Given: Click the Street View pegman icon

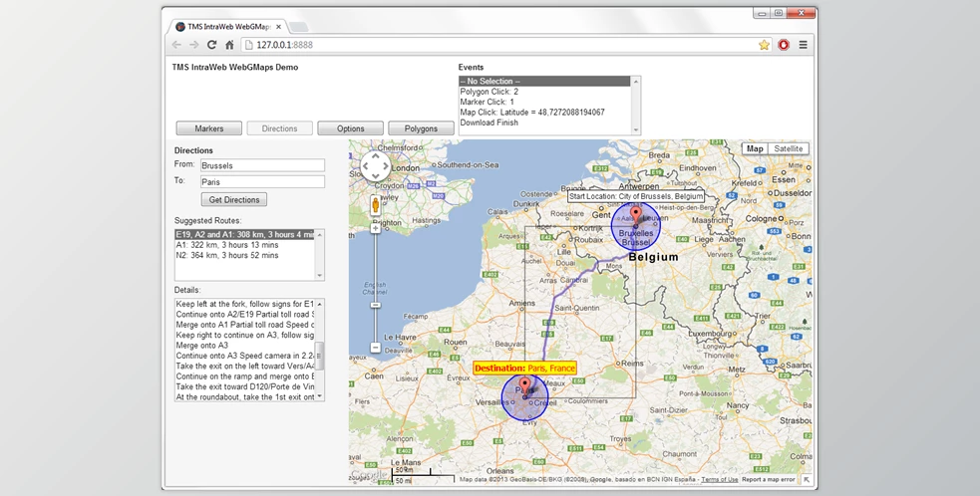Looking at the screenshot, I should [x=376, y=205].
